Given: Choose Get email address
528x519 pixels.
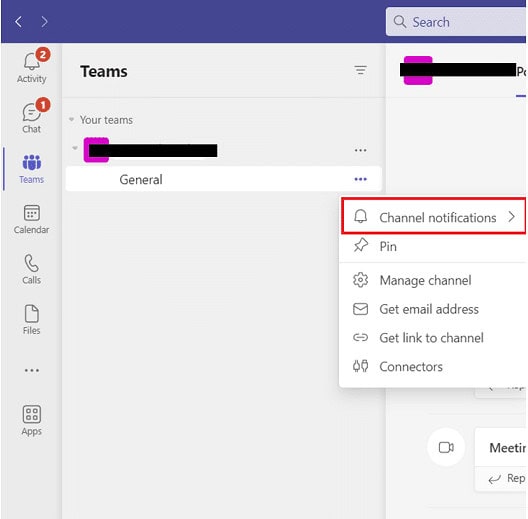Looking at the screenshot, I should click(433, 309).
